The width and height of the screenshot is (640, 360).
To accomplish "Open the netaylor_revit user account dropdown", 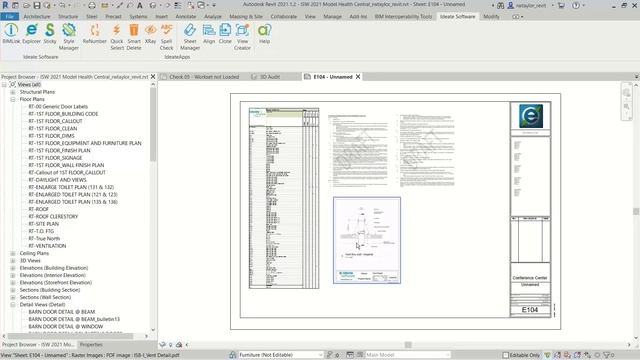I will tap(531, 5).
